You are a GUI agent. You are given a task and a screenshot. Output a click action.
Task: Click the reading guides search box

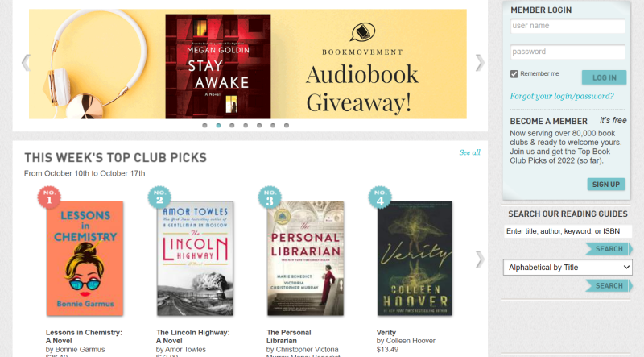click(568, 231)
